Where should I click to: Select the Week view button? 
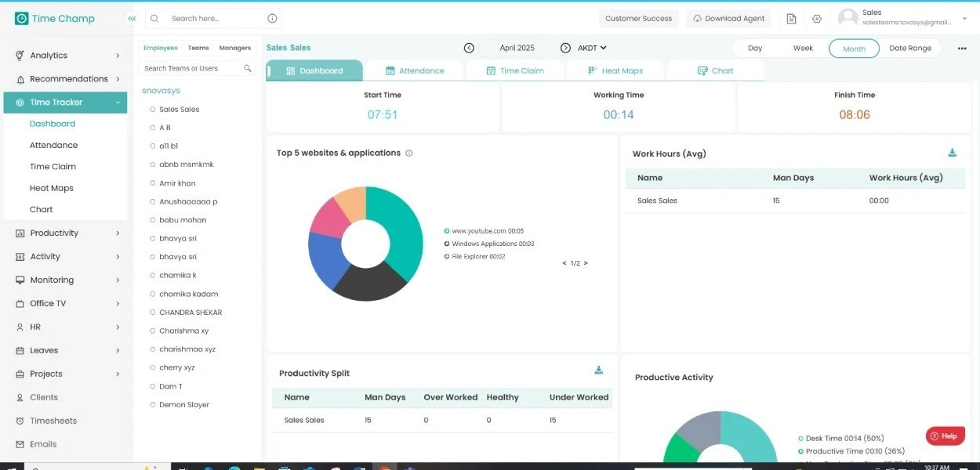(803, 49)
